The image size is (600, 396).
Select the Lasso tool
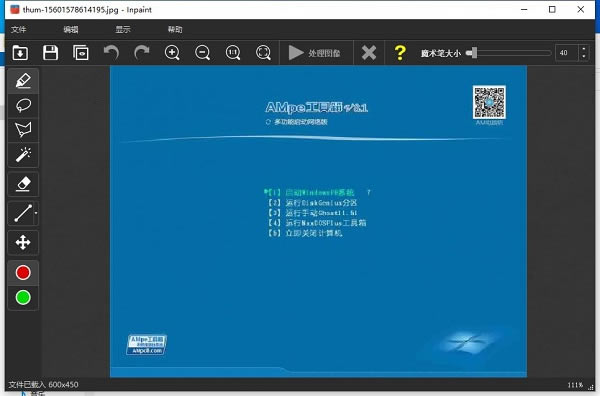click(x=23, y=105)
